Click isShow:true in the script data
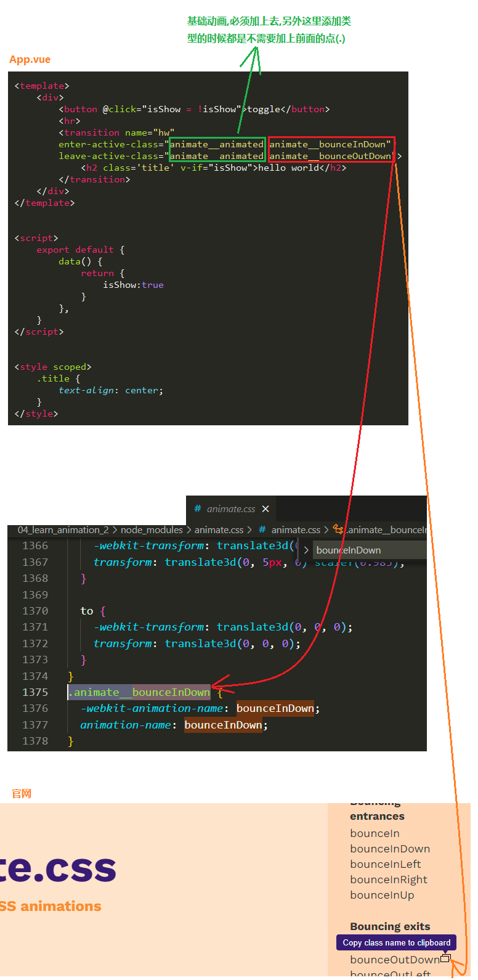Screen dimensions: 478x980 (133, 285)
